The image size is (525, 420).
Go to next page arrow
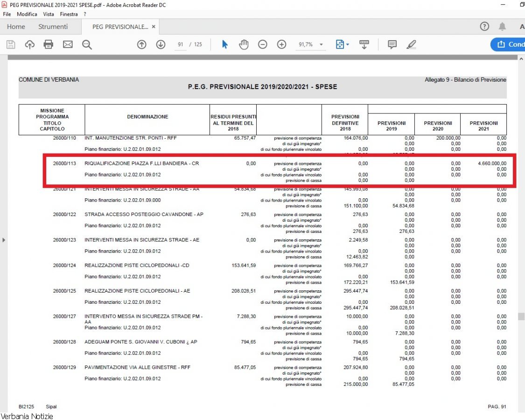click(x=161, y=44)
